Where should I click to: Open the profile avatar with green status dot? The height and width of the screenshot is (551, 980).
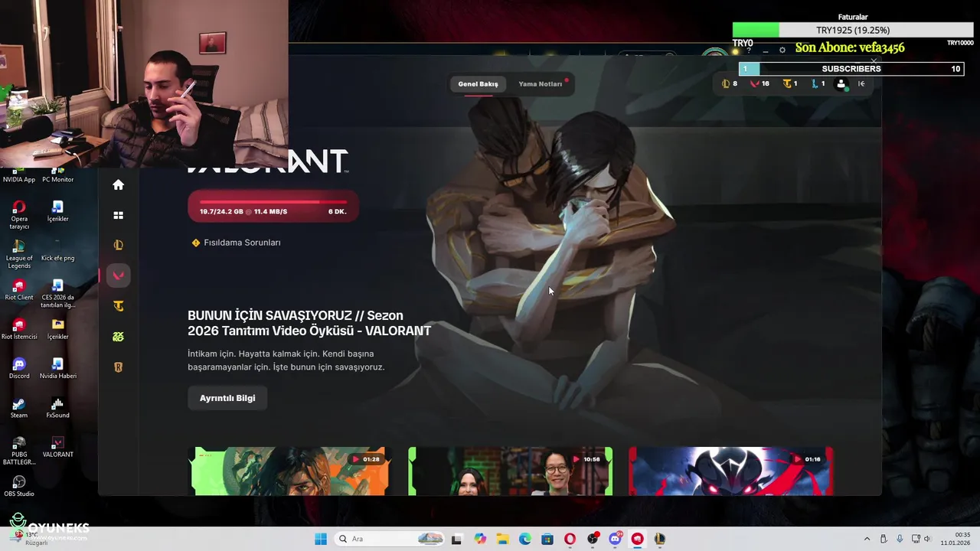[x=841, y=84]
